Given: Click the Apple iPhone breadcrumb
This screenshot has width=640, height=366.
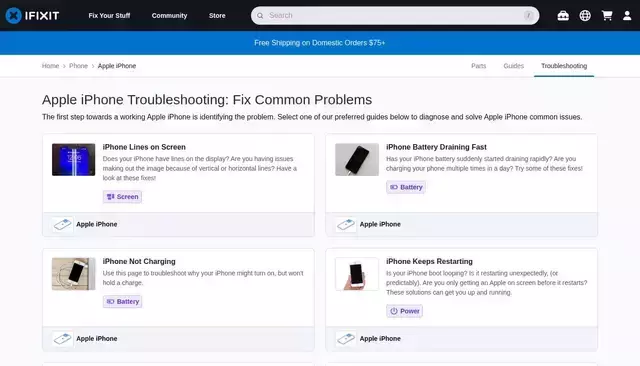Looking at the screenshot, I should tap(117, 66).
